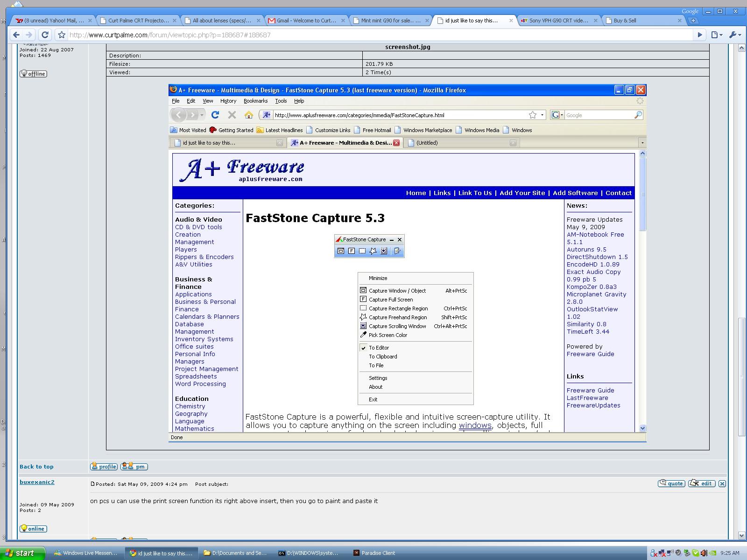Click the 'Back to top' link
This screenshot has width=747, height=560.
(36, 467)
